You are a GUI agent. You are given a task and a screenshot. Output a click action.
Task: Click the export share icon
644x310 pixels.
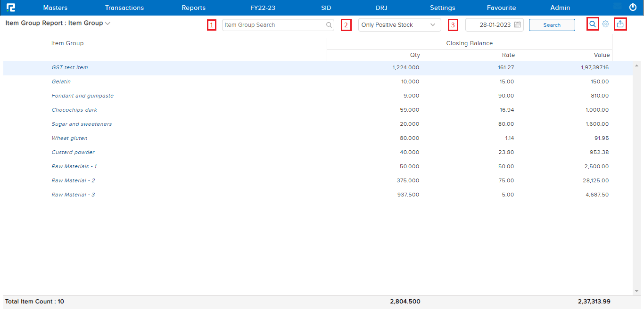620,24
